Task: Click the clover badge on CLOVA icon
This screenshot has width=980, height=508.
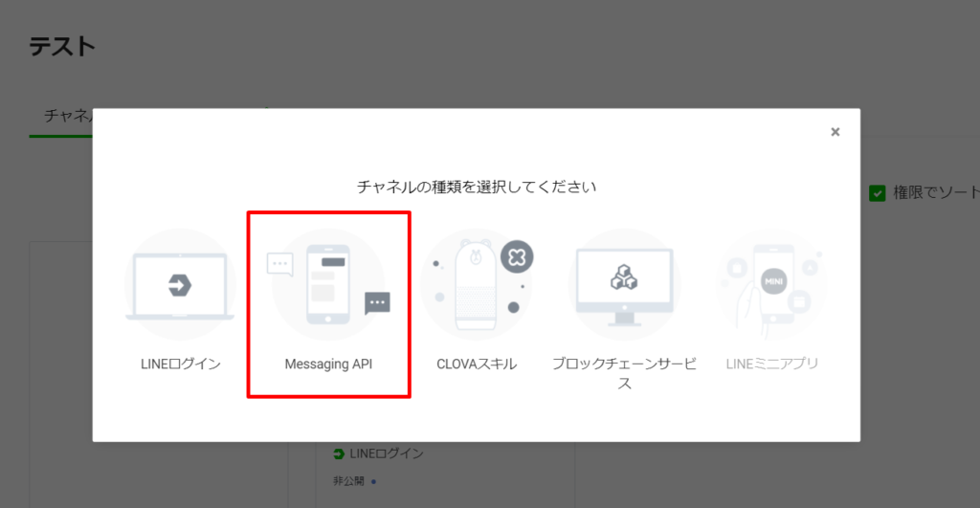Action: (517, 256)
